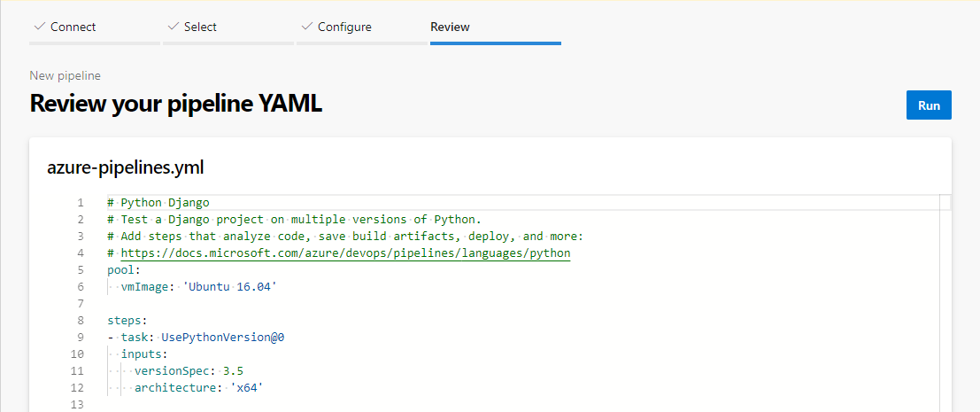Go back to the Connect step

click(x=73, y=27)
